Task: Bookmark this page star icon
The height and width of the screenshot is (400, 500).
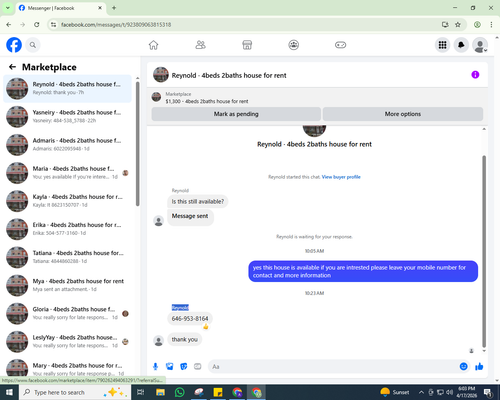Action: point(458,25)
